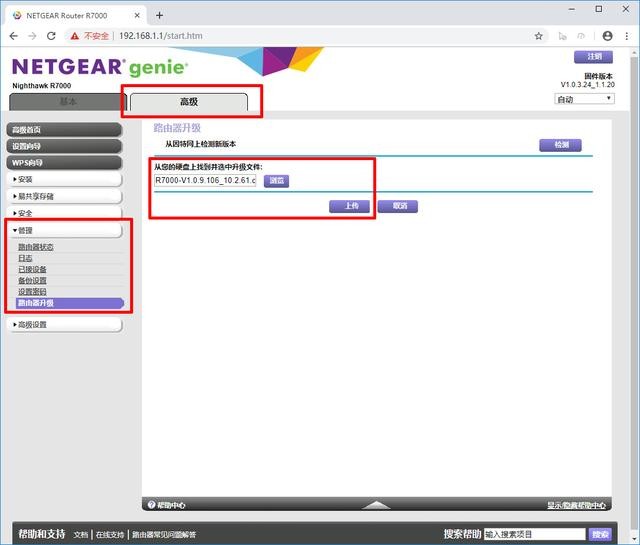This screenshot has width=640, height=545.
Task: Expand the help center arrow panel
Action: 376,505
